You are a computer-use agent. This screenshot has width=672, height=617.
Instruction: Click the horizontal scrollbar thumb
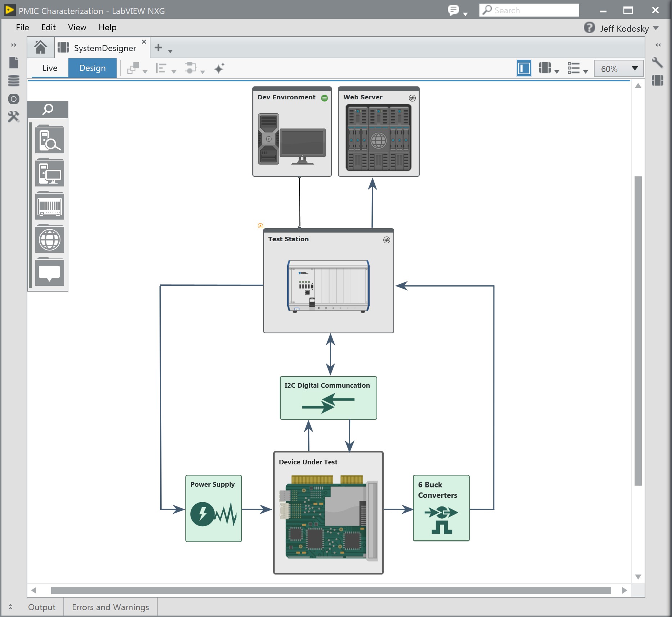(331, 590)
